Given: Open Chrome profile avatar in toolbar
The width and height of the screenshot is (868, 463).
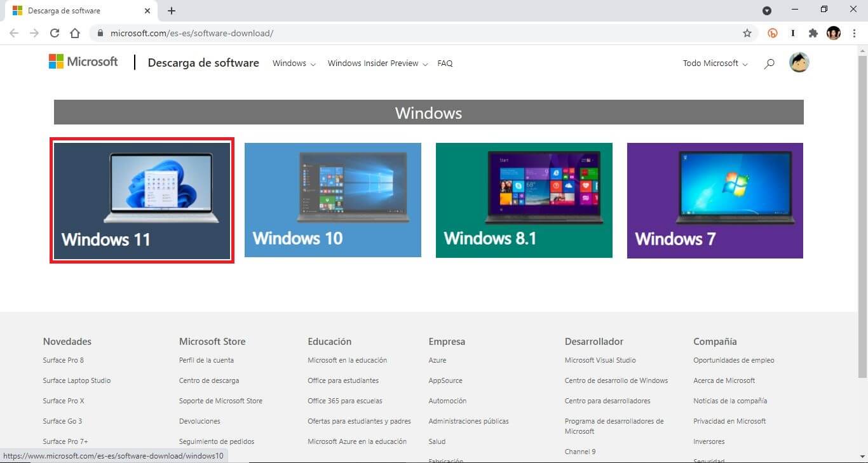Looking at the screenshot, I should [x=834, y=33].
